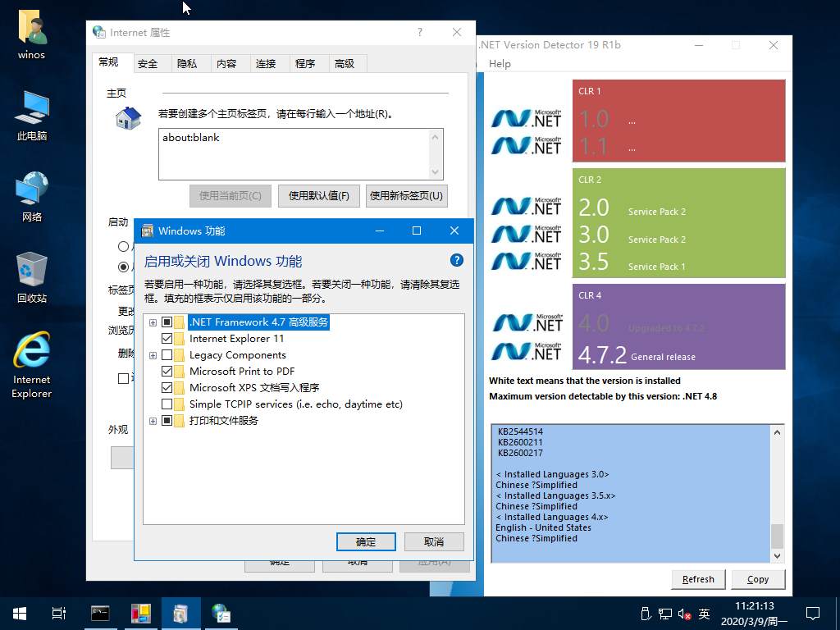The width and height of the screenshot is (840, 630).
Task: Click the 英 input method indicator
Action: [705, 614]
